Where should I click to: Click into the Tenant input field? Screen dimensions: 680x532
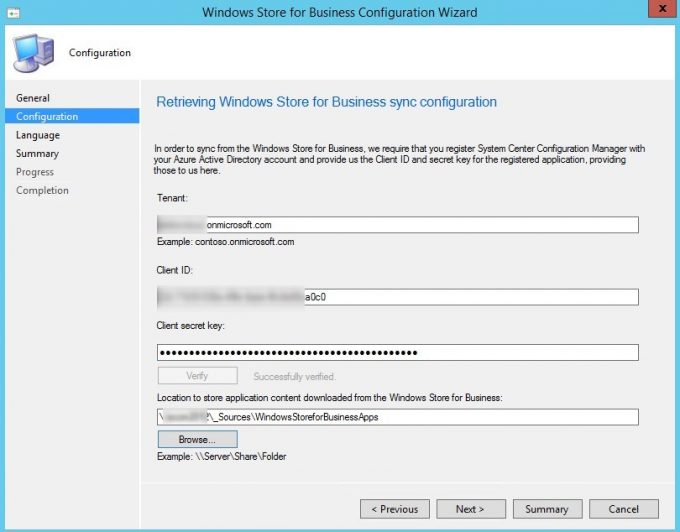click(398, 225)
